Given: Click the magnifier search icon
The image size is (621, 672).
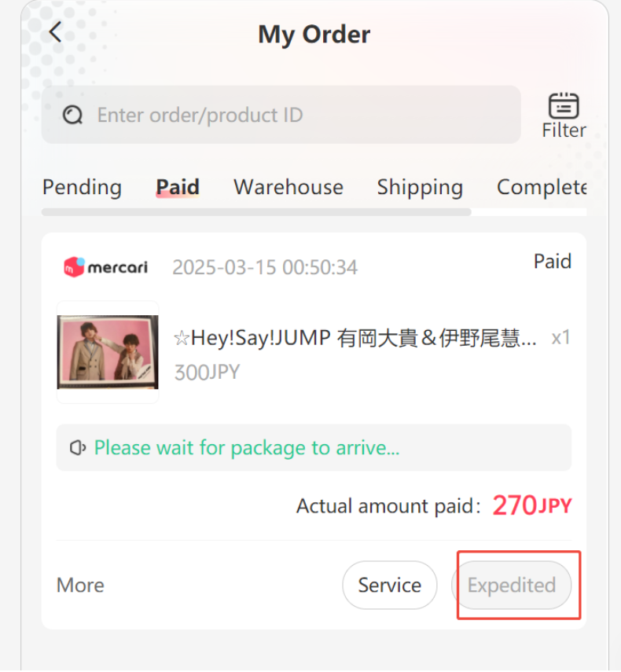Looking at the screenshot, I should (72, 115).
